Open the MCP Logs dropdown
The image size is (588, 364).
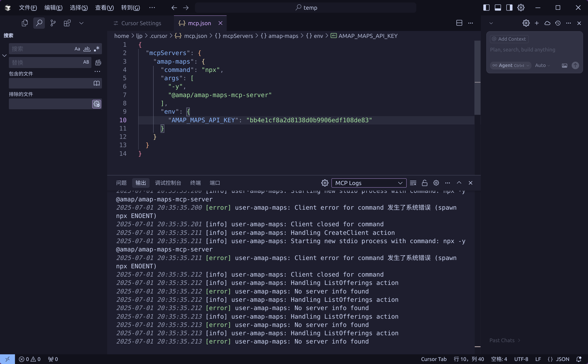(369, 183)
